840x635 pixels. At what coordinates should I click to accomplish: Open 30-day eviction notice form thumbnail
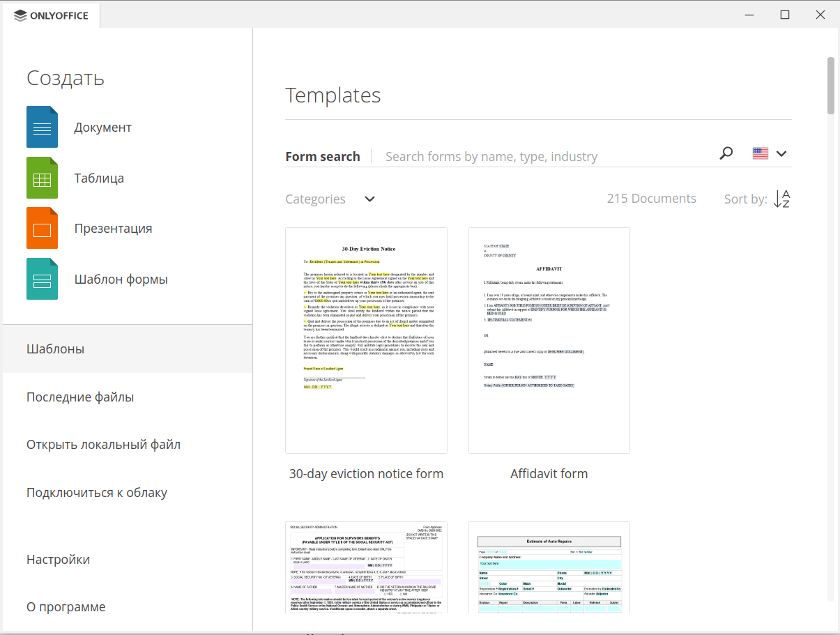point(366,341)
